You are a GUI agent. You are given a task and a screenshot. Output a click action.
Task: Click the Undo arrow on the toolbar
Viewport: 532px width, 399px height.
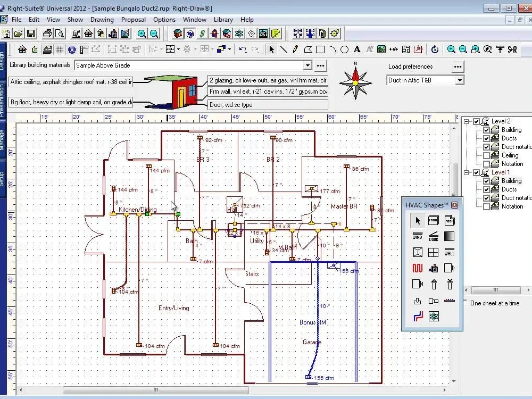[243, 49]
